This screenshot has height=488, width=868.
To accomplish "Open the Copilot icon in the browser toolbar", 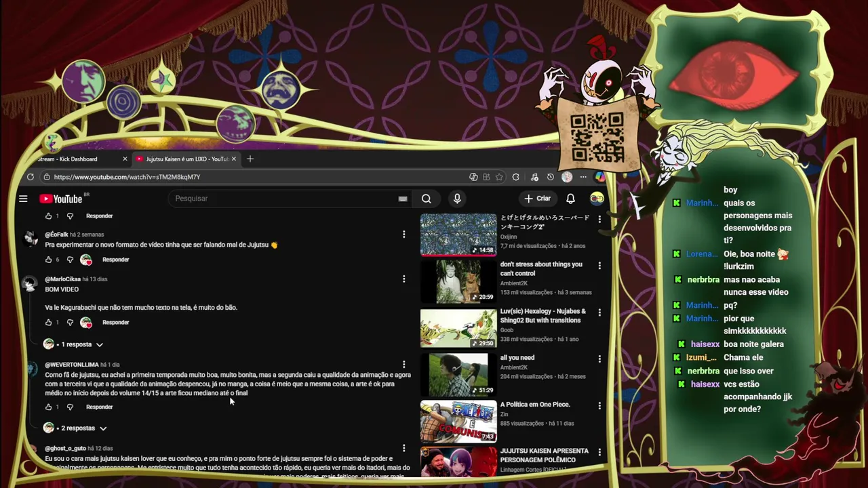I will pos(599,177).
